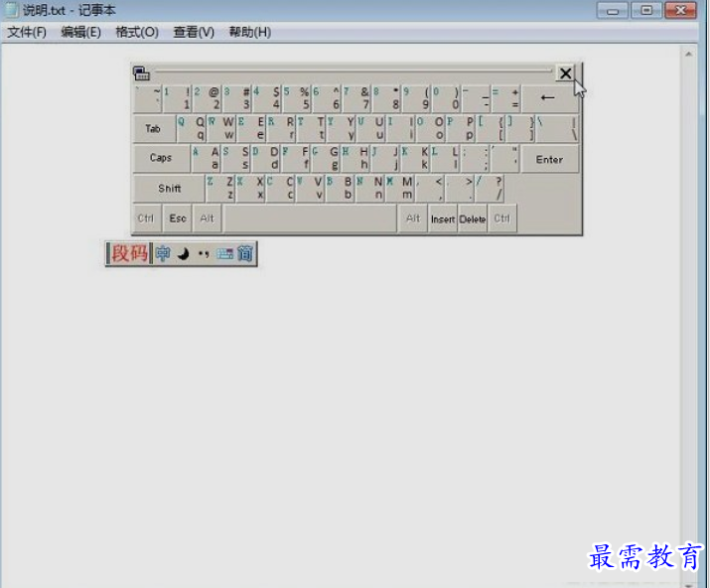Screen dimensions: 710x588
Task: Click the S key on soft keyboard
Action: [x=236, y=158]
